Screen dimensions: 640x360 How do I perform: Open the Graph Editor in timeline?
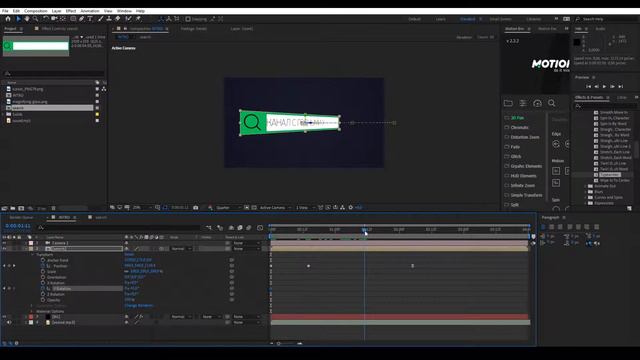pyautogui.click(x=260, y=228)
